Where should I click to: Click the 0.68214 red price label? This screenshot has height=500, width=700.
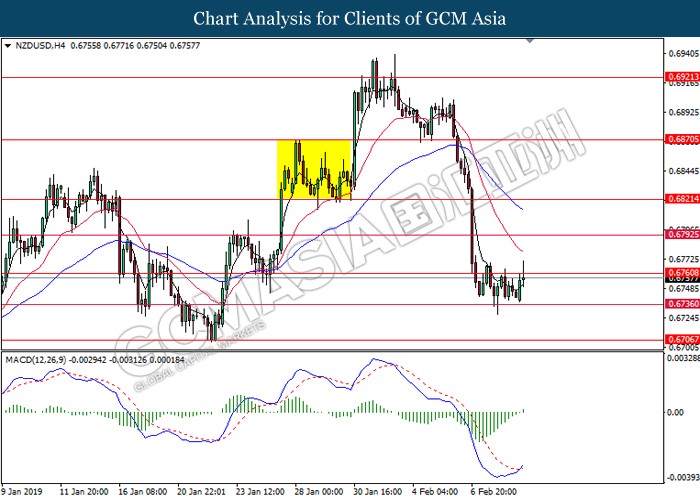pos(681,200)
